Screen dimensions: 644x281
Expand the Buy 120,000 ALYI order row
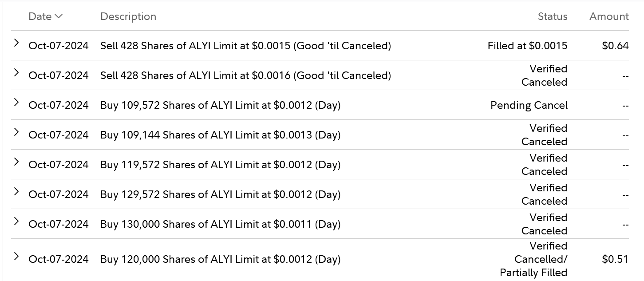tap(16, 257)
